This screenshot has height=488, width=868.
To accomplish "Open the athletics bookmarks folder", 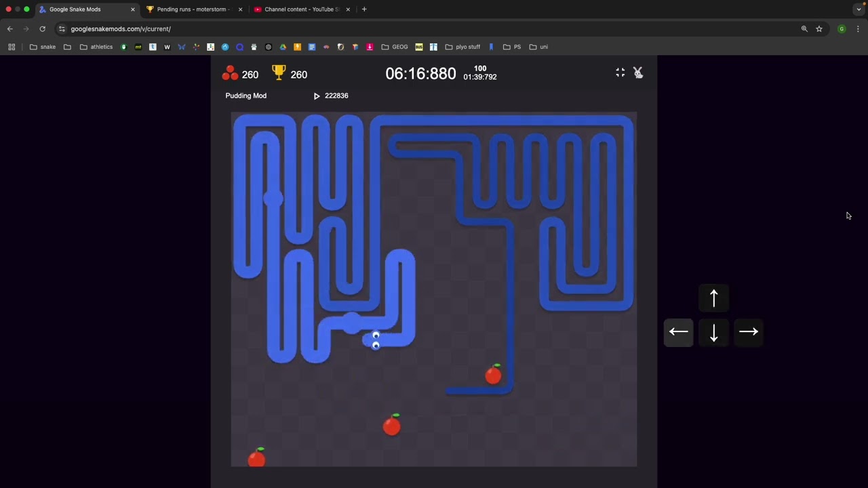I will [96, 47].
